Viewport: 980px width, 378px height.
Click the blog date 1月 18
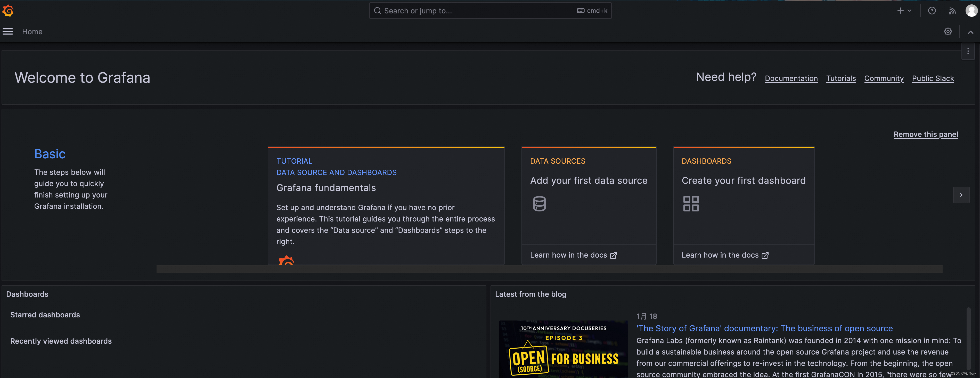coord(646,316)
